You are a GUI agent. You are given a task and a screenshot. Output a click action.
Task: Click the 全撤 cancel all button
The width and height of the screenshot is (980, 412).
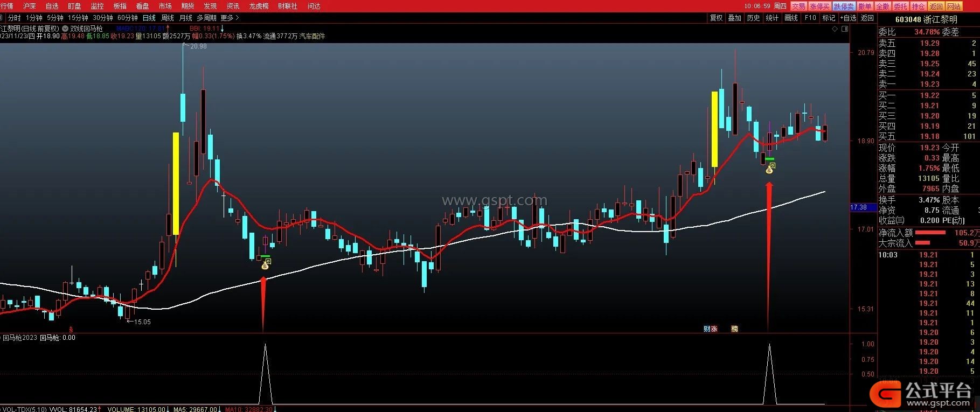point(882,6)
